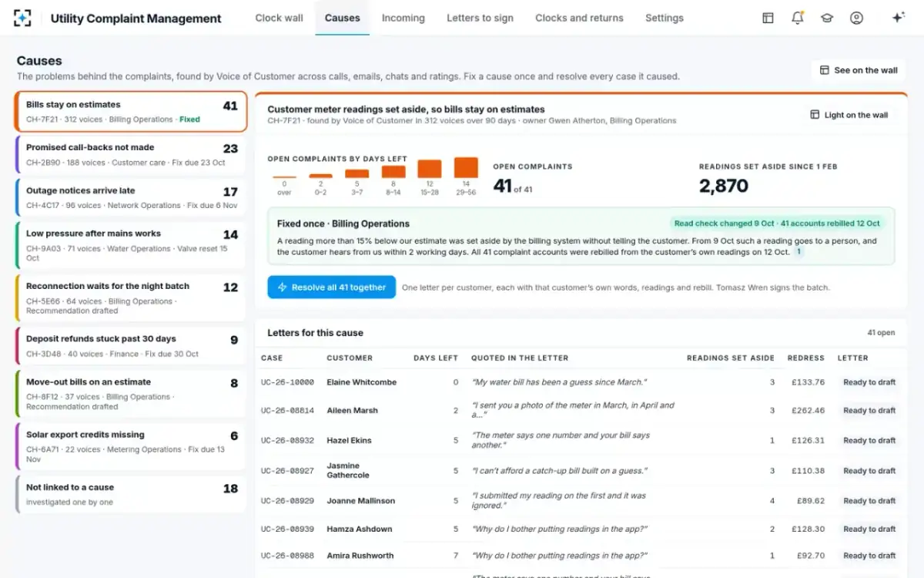The width and height of the screenshot is (924, 578).
Task: Click the 2,870 readings set aside figure
Action: point(724,186)
